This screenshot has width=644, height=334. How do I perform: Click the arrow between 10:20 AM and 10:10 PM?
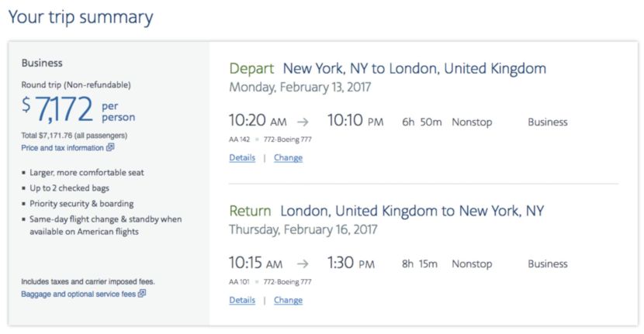tap(303, 122)
